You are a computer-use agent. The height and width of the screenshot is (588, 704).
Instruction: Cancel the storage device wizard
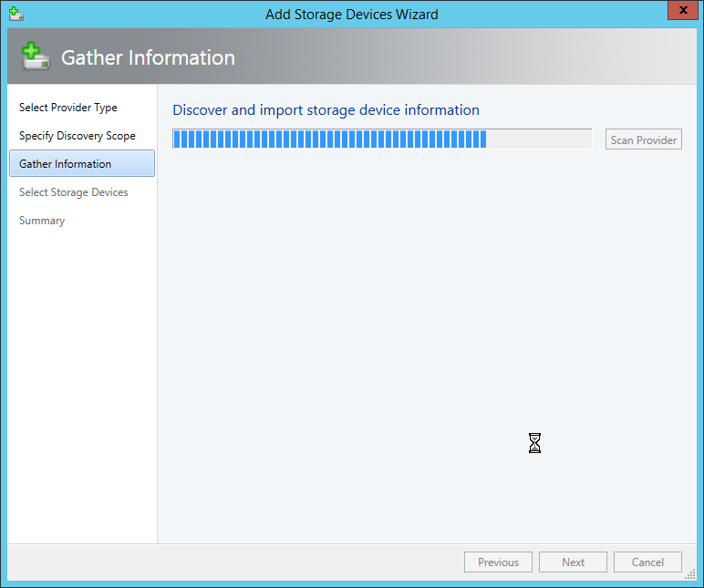pos(647,562)
